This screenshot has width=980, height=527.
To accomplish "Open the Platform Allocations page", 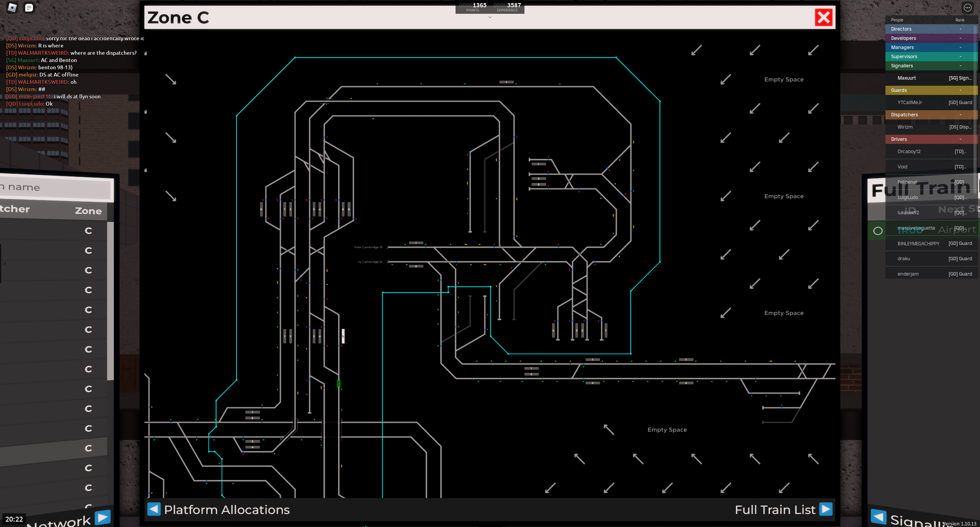I will [x=227, y=510].
